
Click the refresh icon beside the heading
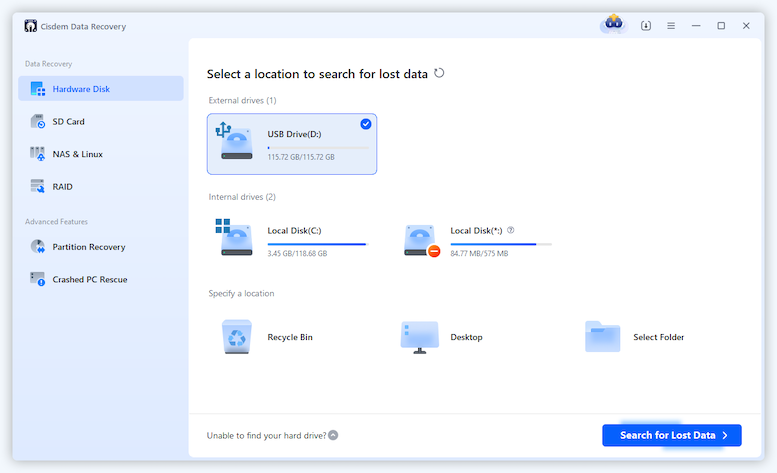[439, 74]
